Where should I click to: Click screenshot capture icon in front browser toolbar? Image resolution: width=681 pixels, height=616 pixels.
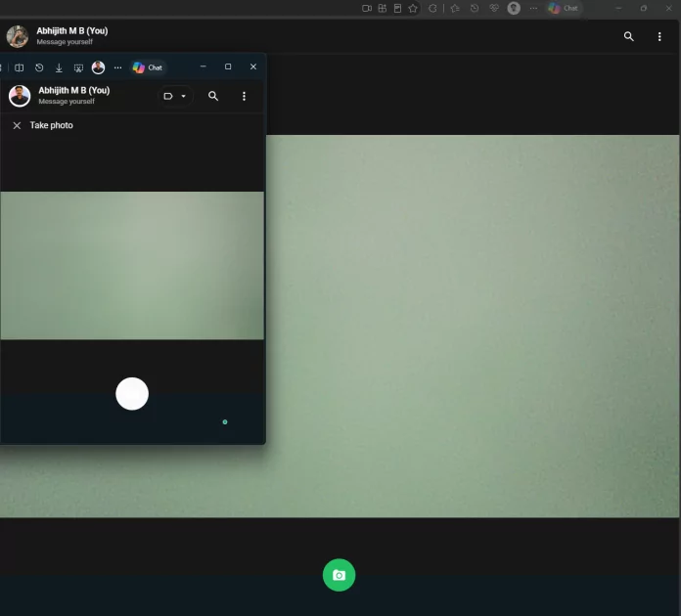point(78,67)
